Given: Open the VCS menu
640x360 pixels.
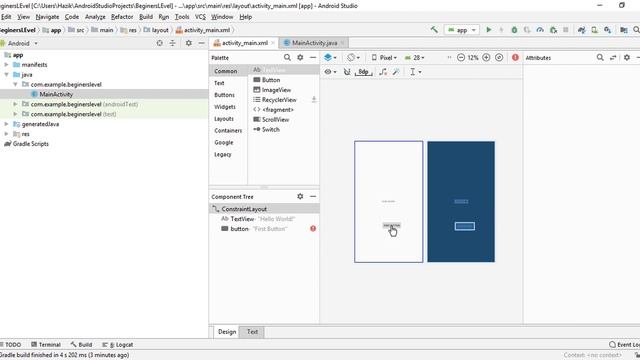Looking at the screenshot, I should [x=200, y=17].
